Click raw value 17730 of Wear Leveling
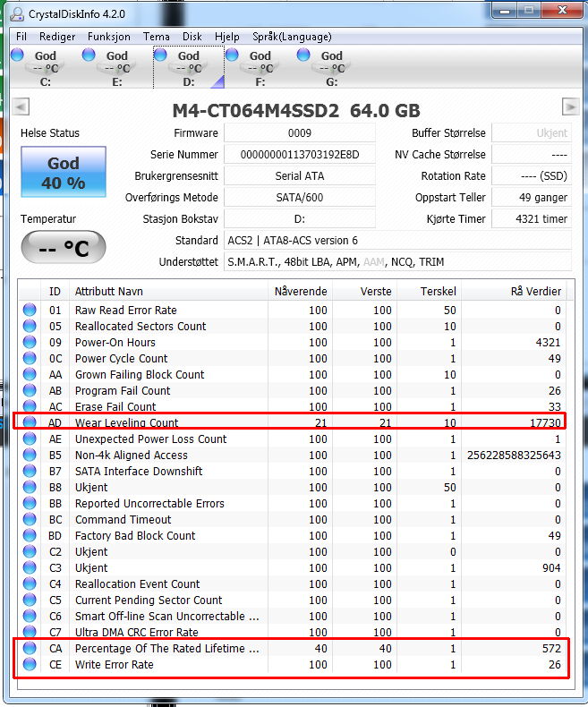This screenshot has height=707, width=588. pyautogui.click(x=546, y=423)
